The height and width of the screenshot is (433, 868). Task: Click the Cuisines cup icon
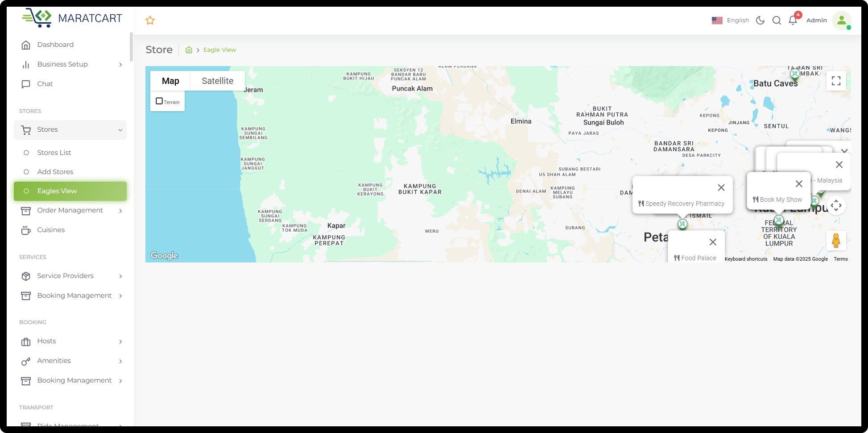pos(26,230)
